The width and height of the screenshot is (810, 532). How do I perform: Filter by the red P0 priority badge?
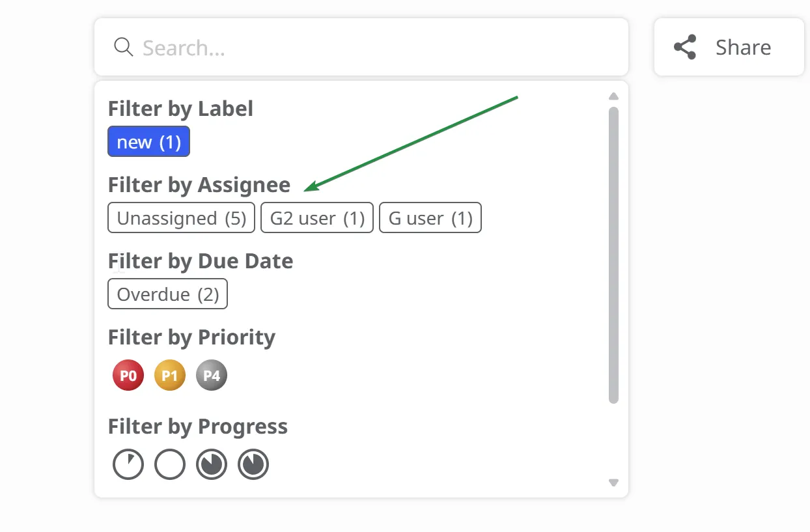(x=128, y=376)
